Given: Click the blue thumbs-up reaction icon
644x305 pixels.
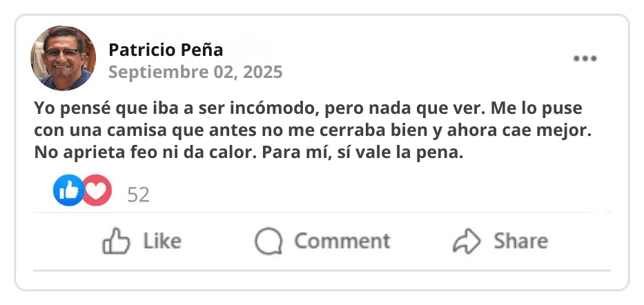Looking at the screenshot, I should (68, 190).
